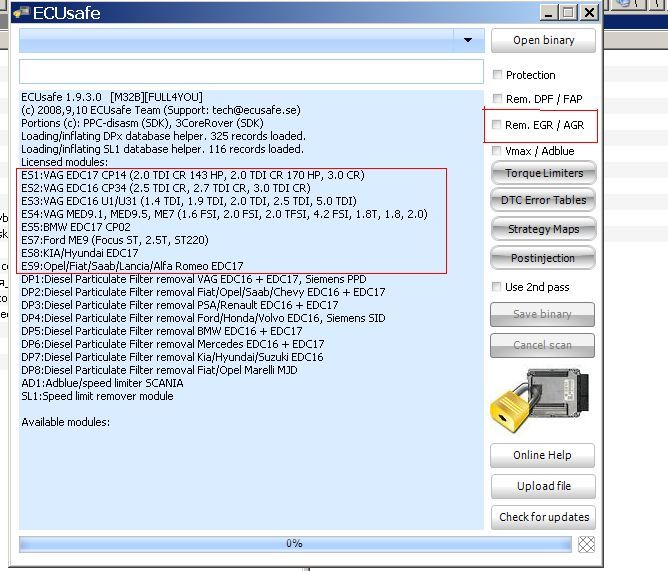Toggle Vmax / Adblue checkbox
Screen dimensions: 668x571
[496, 150]
